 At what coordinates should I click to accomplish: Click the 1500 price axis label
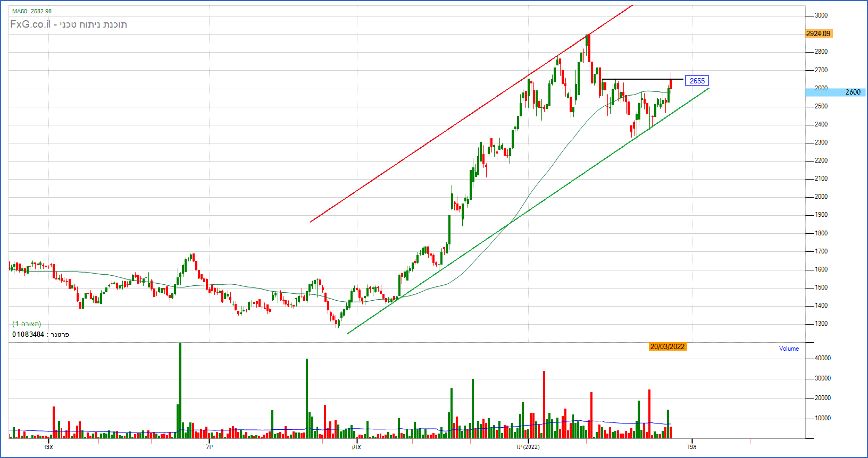pos(821,287)
